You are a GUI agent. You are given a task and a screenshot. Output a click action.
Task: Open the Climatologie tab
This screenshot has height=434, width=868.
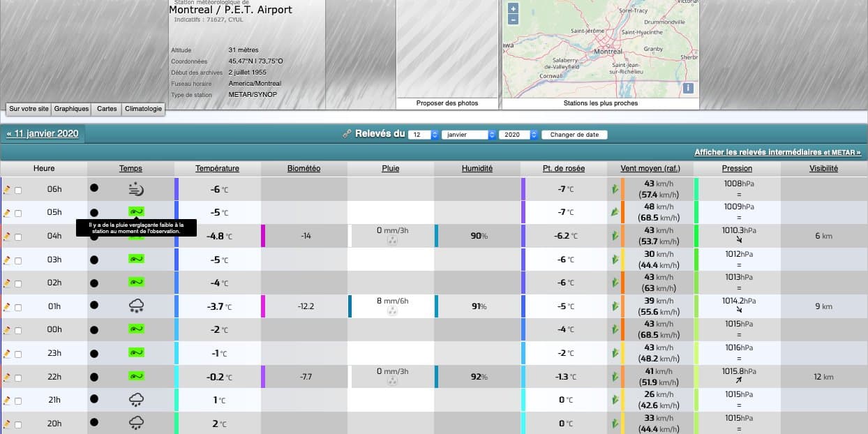click(x=143, y=109)
